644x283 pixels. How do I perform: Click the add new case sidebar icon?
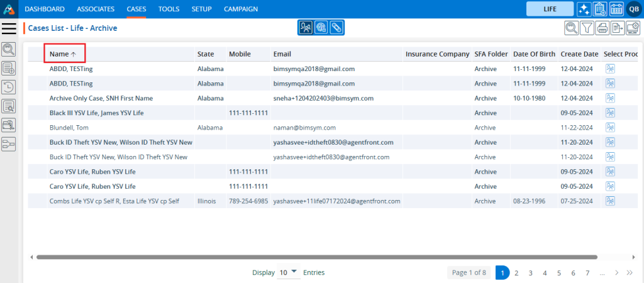click(9, 68)
